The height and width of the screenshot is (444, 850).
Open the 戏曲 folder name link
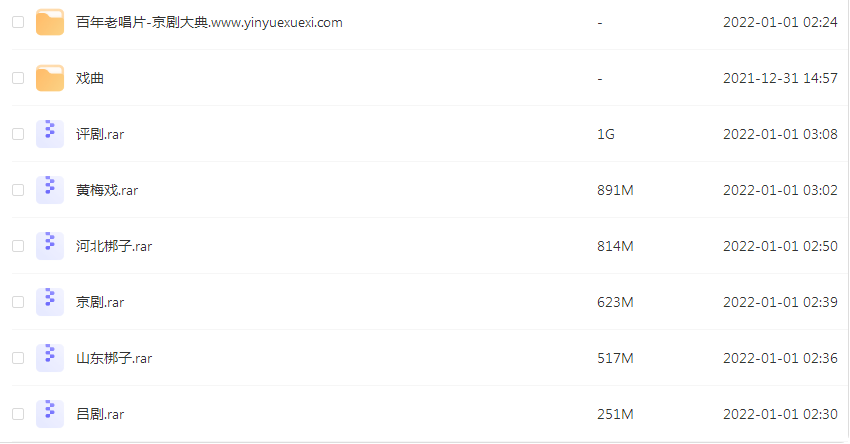89,78
